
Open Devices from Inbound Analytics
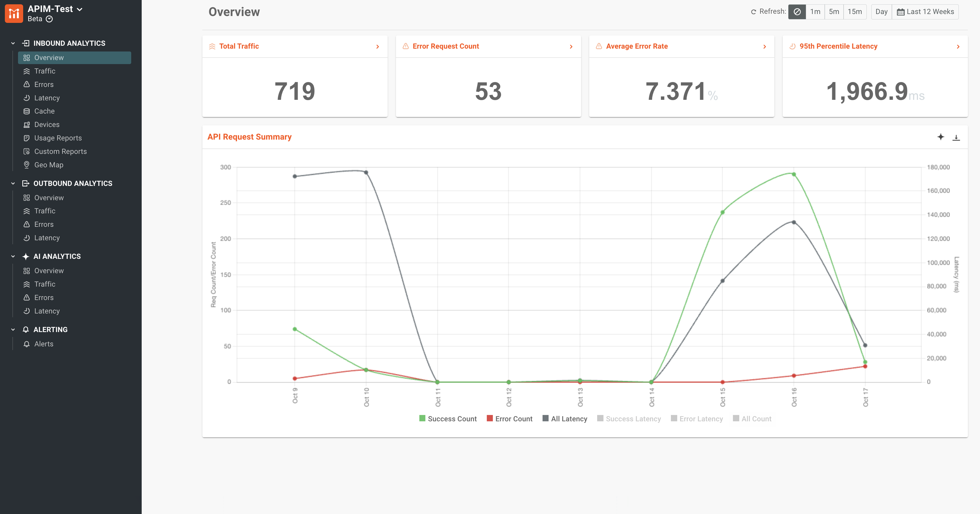pos(46,124)
